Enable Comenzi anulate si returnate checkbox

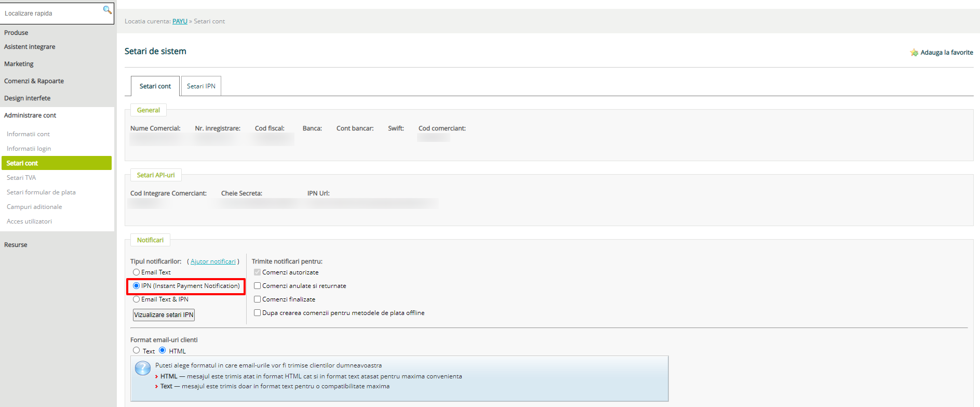(257, 286)
